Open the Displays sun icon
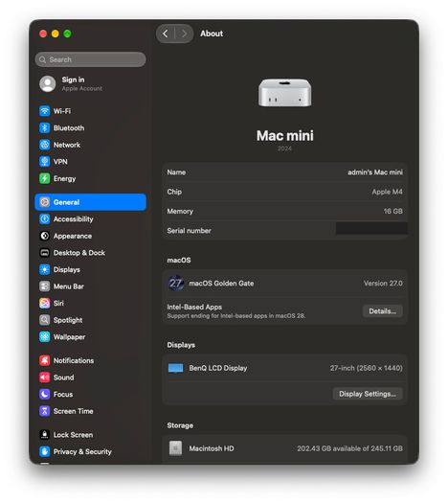Image resolution: width=448 pixels, height=503 pixels. (x=45, y=269)
